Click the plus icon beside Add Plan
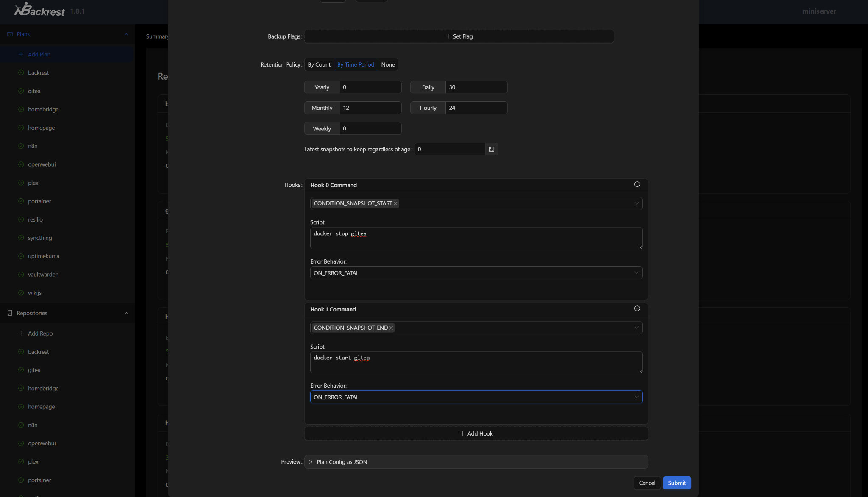The image size is (868, 497). coord(21,54)
